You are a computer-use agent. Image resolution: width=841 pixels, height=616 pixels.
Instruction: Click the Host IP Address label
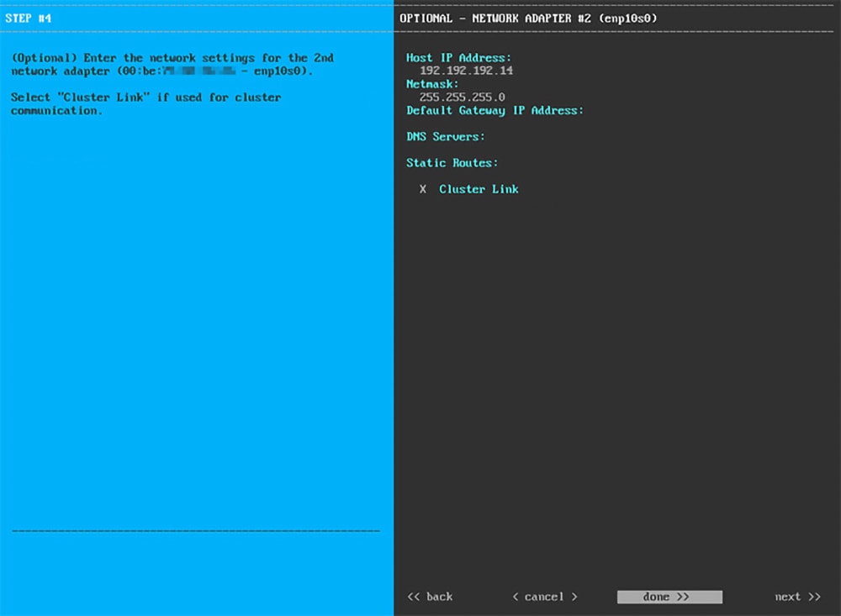458,58
